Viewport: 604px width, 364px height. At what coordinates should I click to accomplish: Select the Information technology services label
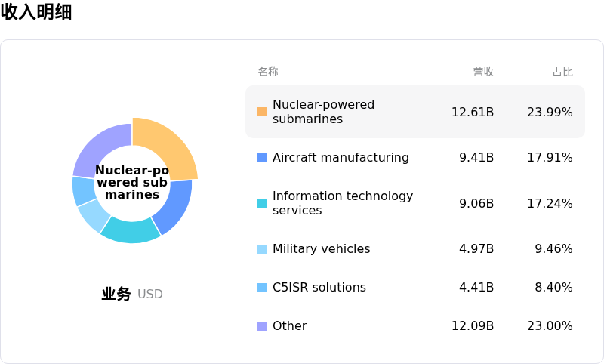pos(343,203)
